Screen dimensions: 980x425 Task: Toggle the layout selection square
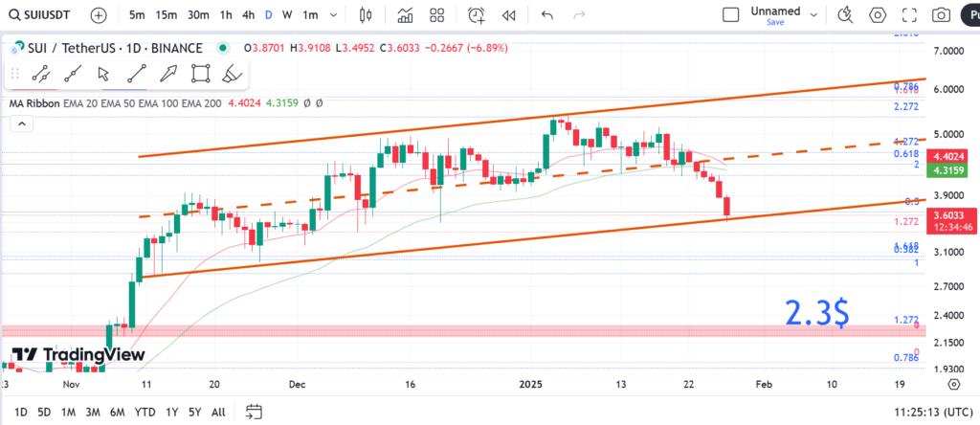coord(730,15)
